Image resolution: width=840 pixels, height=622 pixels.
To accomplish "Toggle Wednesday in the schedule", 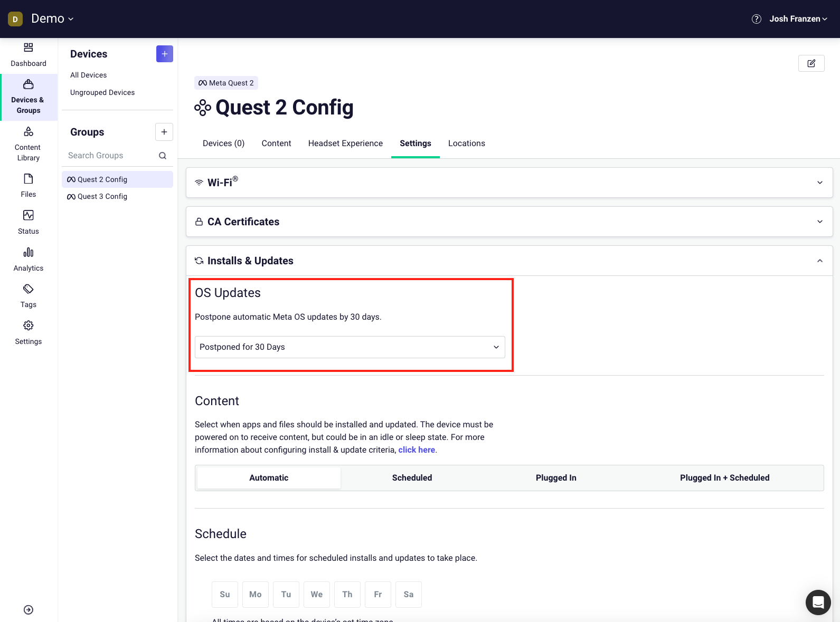I will [x=317, y=595].
